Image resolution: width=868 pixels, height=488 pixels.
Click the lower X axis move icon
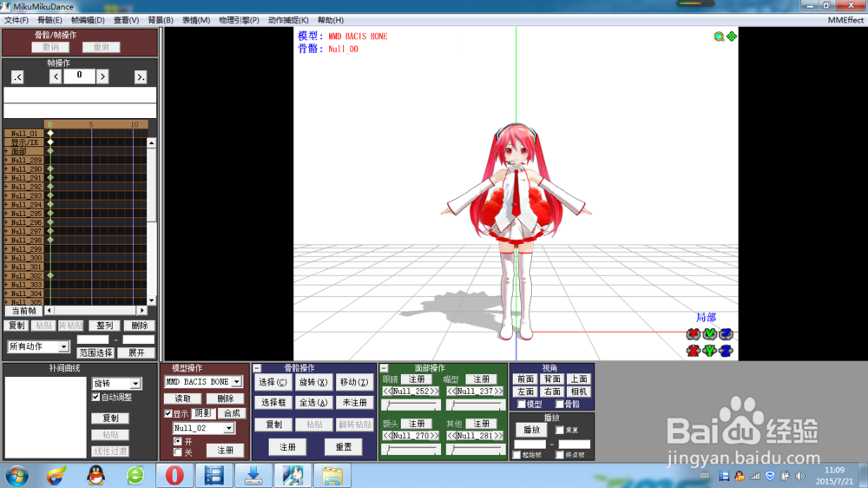(x=693, y=351)
